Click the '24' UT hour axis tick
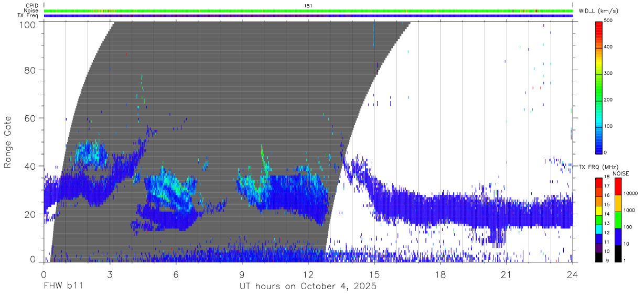Screen dimensions: 644x297 (x=573, y=274)
